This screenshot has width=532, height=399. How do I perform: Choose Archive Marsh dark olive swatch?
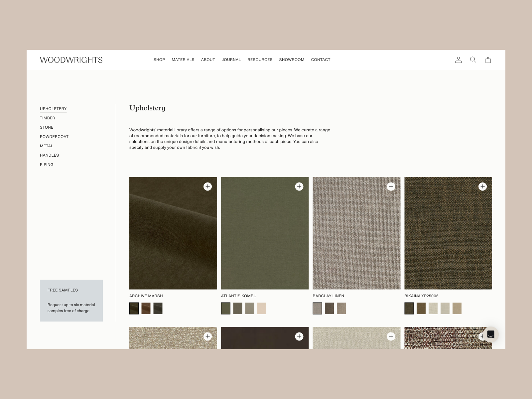134,308
